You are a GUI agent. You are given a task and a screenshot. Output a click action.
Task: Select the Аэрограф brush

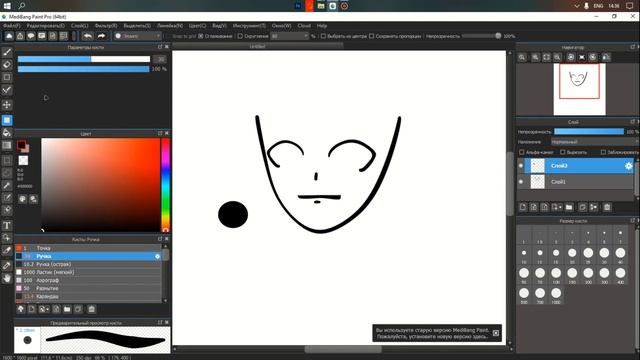(x=89, y=280)
